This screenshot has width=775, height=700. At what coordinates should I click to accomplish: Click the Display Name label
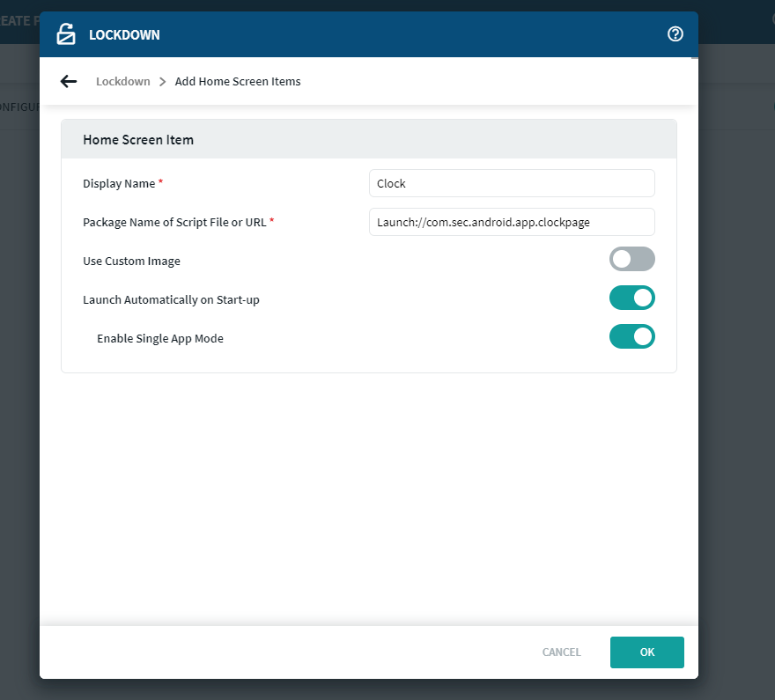pos(119,184)
